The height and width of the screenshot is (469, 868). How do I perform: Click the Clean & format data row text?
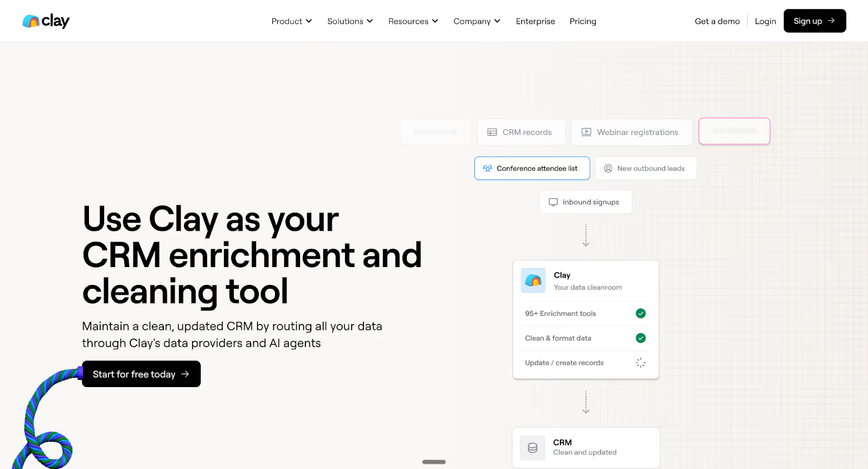pyautogui.click(x=558, y=338)
